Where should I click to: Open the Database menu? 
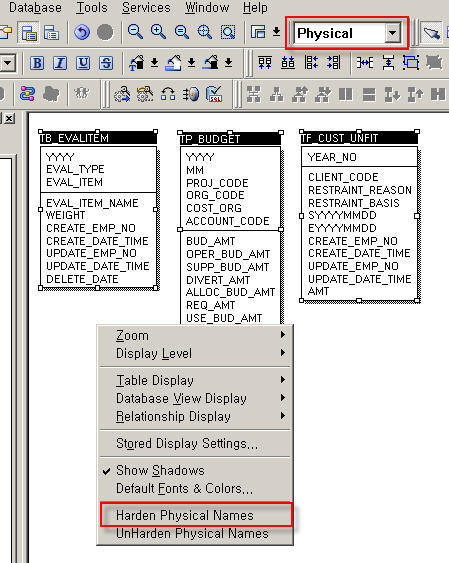coord(35,8)
